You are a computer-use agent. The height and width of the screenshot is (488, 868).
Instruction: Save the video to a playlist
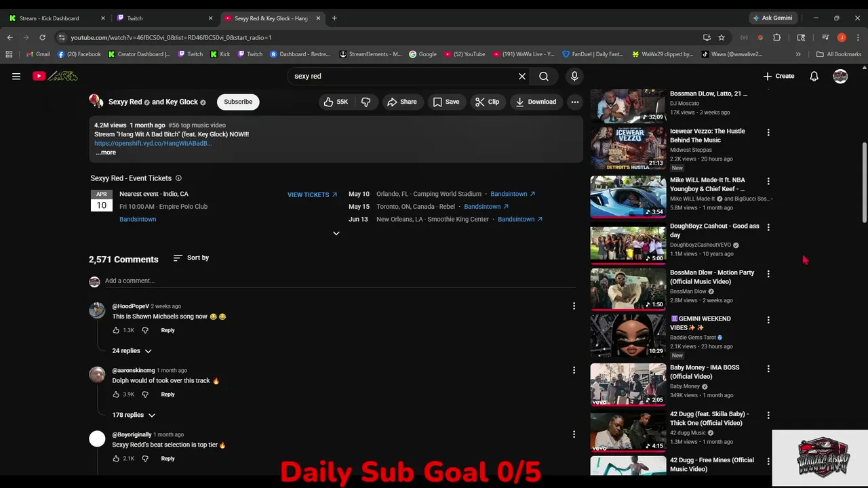click(446, 102)
